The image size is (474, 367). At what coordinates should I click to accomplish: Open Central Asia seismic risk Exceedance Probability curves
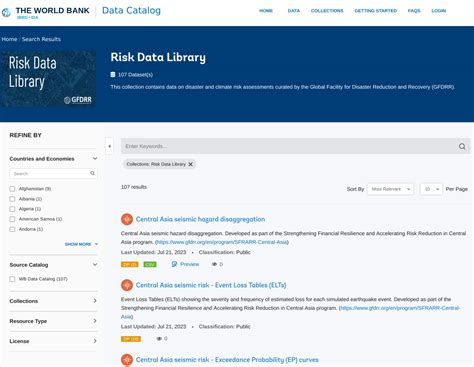click(227, 360)
